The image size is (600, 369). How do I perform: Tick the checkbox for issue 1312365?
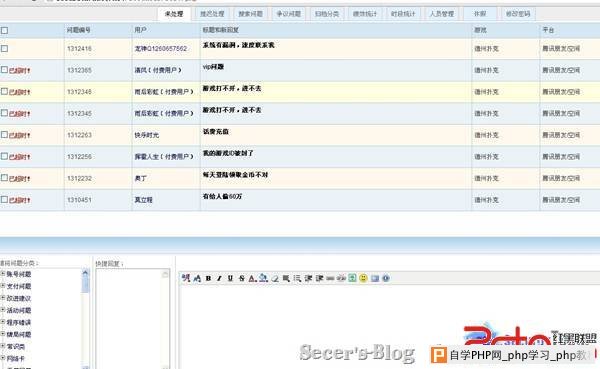[4, 70]
